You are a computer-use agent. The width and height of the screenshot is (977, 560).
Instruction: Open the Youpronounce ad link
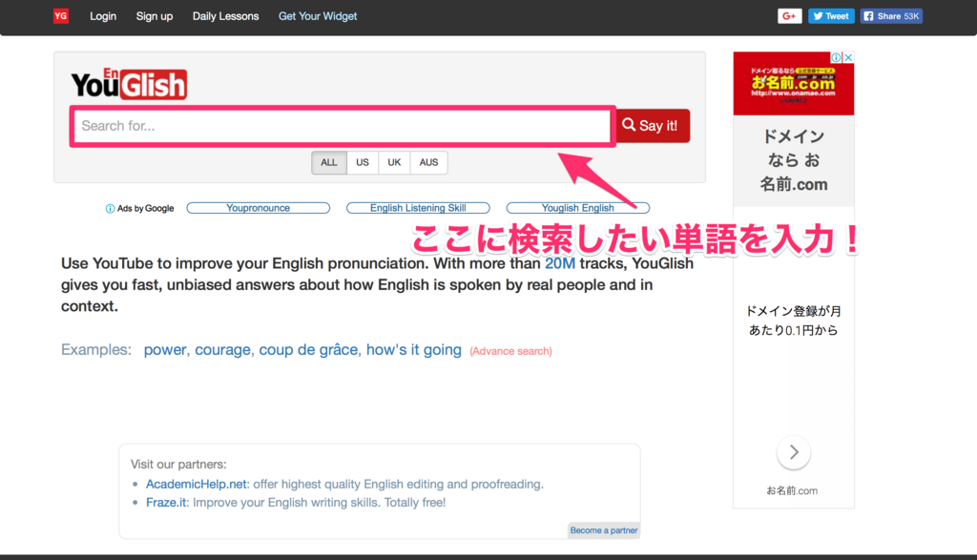pyautogui.click(x=258, y=208)
